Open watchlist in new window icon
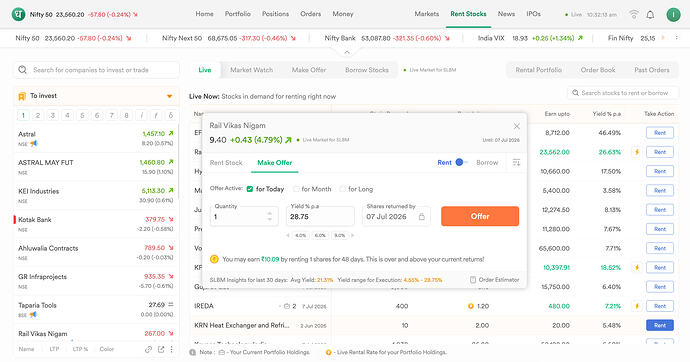The width and height of the screenshot is (690, 362). [161, 349]
